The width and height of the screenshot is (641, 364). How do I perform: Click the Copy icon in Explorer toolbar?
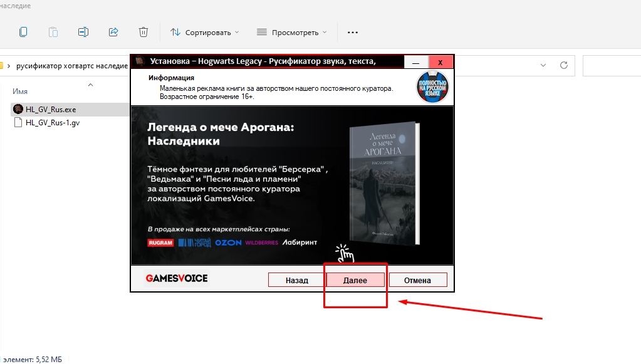pos(23,32)
